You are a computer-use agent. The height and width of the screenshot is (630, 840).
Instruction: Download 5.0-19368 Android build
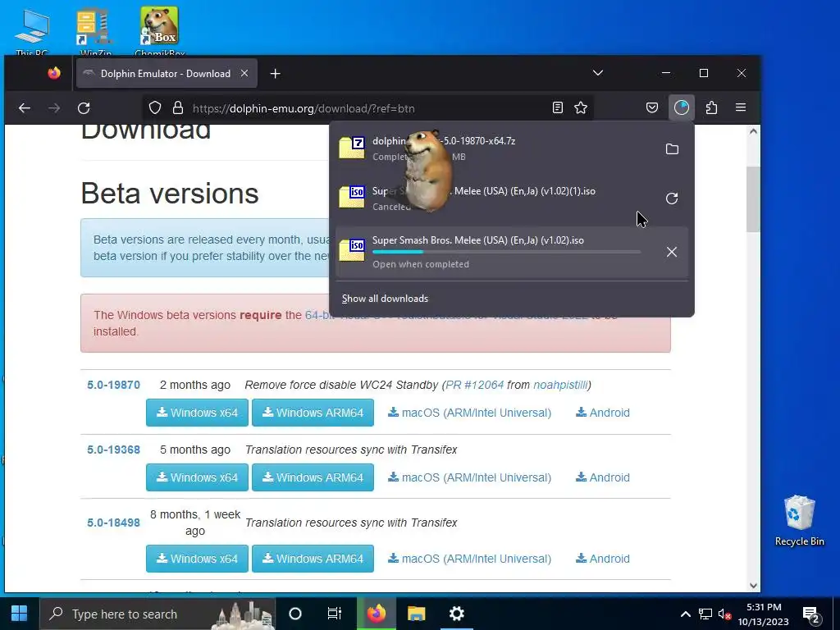pyautogui.click(x=603, y=477)
